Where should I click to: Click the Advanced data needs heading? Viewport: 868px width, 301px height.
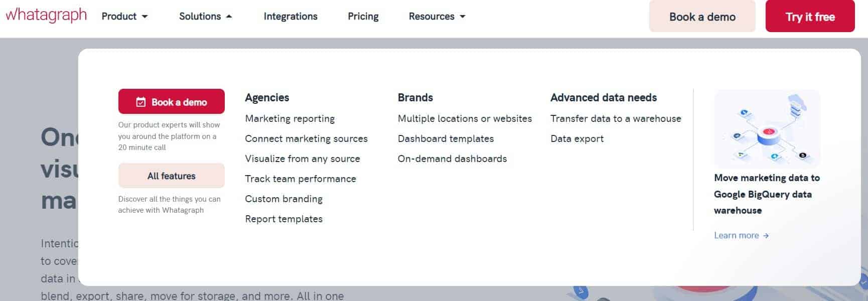point(604,97)
